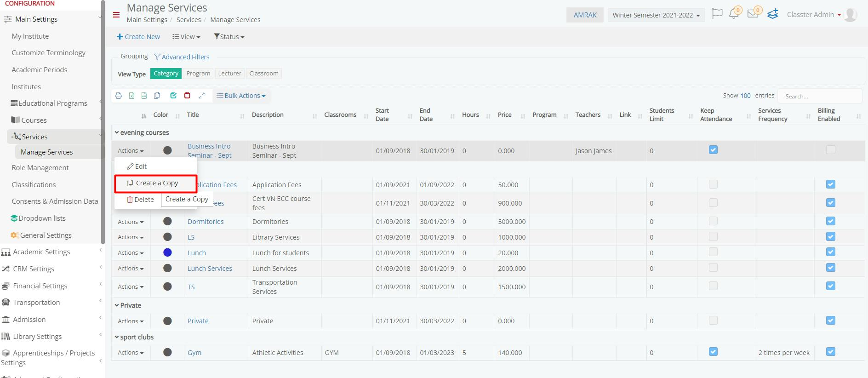Viewport: 868px width, 378px height.
Task: Toggle Billing Enabled for Application Fees
Action: [x=831, y=184]
